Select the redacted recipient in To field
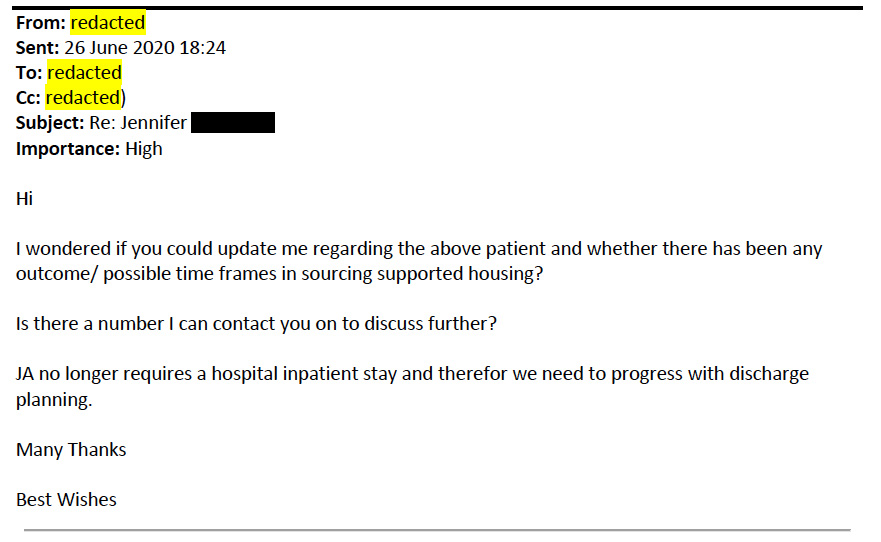Viewport: 881px width, 542px height. [x=84, y=72]
